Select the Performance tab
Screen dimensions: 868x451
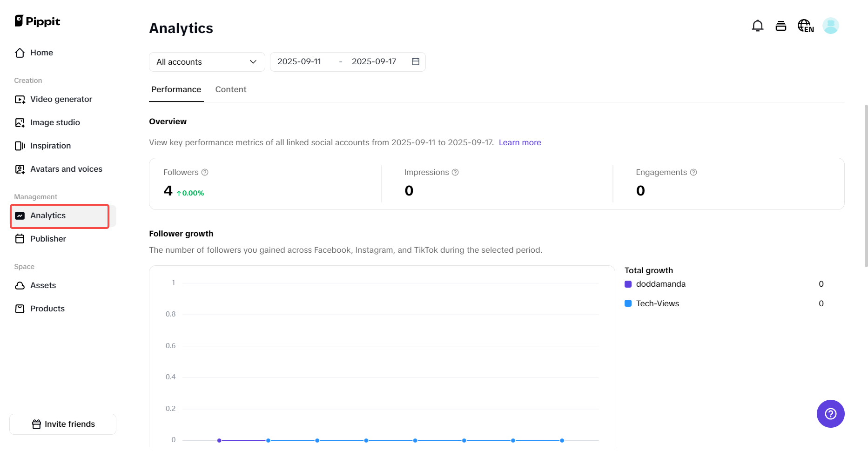pos(176,89)
